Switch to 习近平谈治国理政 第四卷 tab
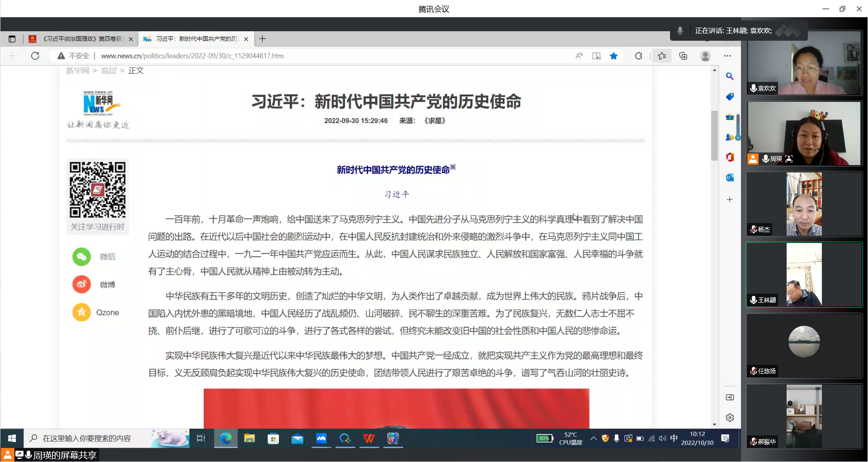Viewport: 868px width, 462px height. click(x=81, y=39)
